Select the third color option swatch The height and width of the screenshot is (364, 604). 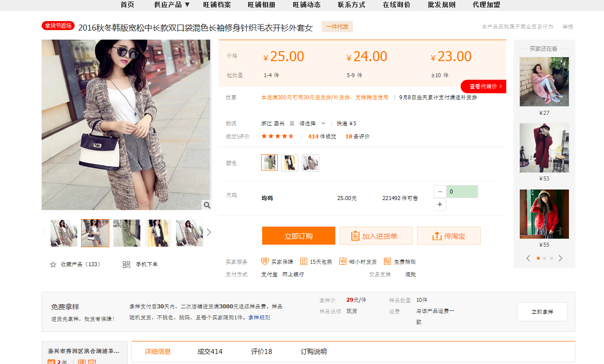(310, 163)
